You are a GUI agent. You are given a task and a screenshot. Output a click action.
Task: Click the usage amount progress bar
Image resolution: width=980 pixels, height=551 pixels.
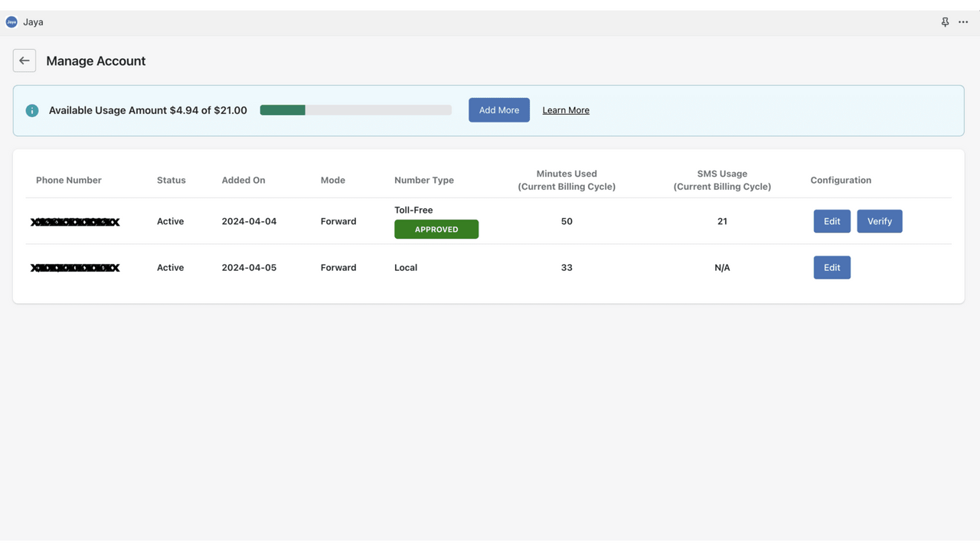click(x=356, y=110)
